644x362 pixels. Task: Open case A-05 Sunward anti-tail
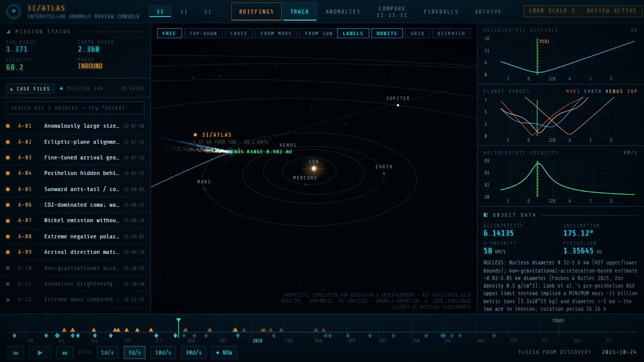(75, 189)
